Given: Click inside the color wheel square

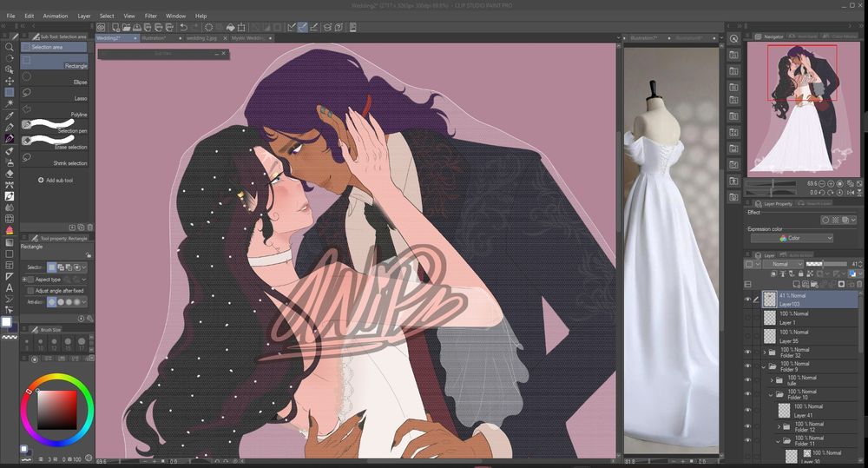Looking at the screenshot, I should 57,410.
